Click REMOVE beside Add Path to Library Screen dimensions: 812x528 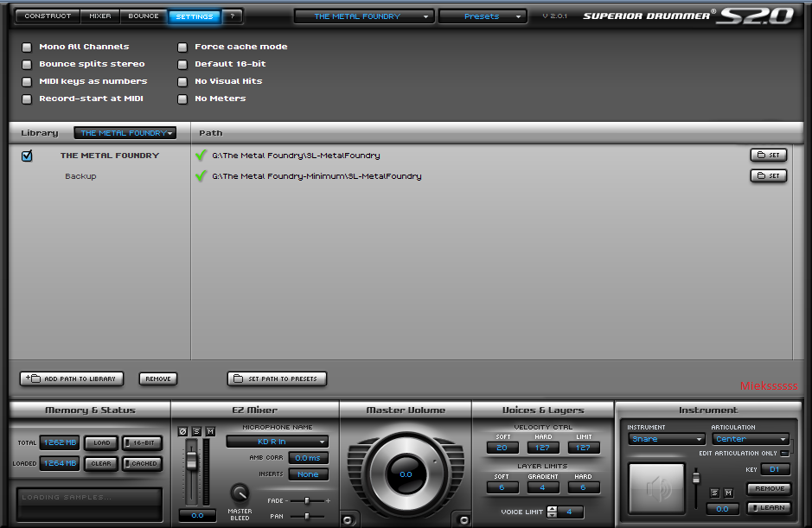click(x=158, y=379)
